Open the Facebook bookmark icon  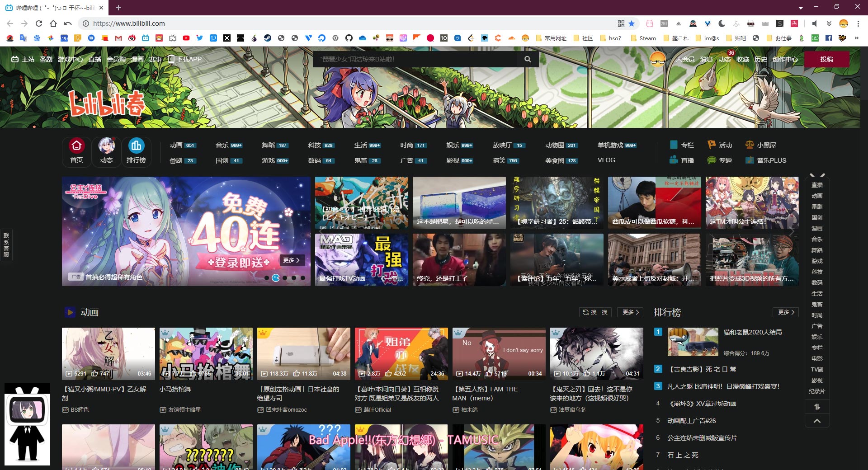pos(829,38)
